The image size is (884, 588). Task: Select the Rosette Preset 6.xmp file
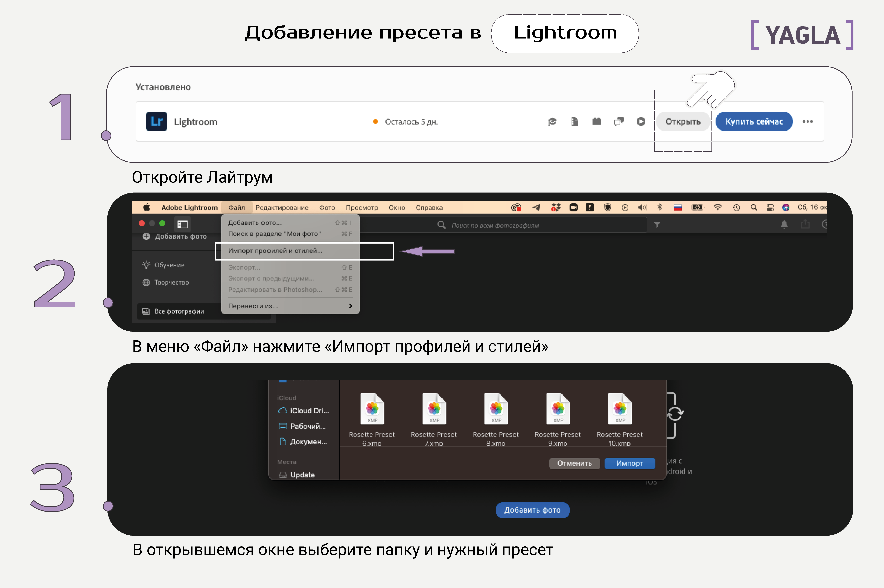[372, 420]
